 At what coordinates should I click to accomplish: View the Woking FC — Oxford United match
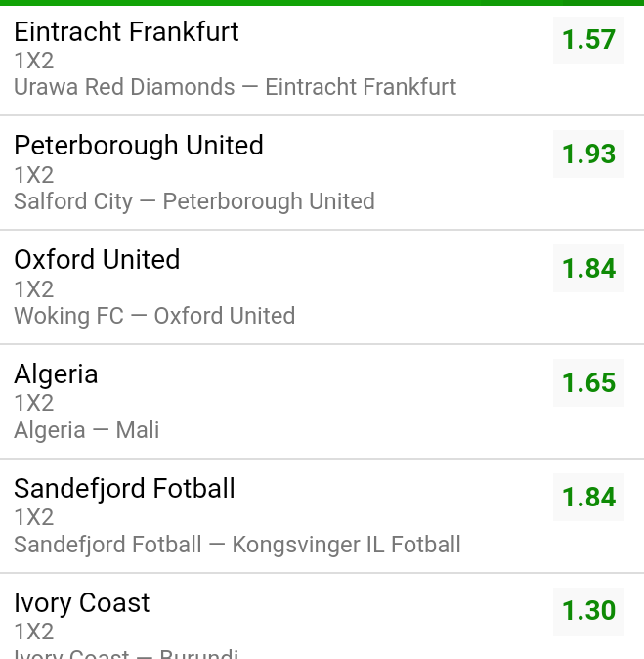pos(154,316)
